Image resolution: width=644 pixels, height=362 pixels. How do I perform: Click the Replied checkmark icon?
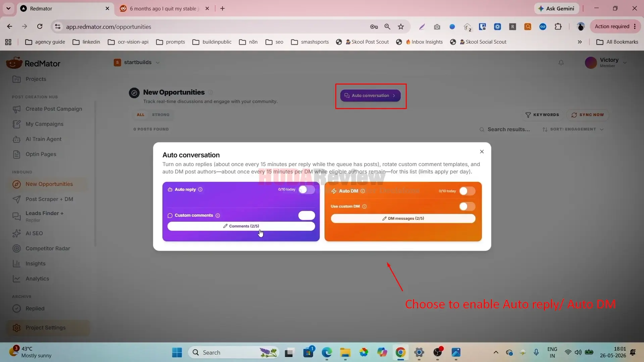[x=16, y=309]
